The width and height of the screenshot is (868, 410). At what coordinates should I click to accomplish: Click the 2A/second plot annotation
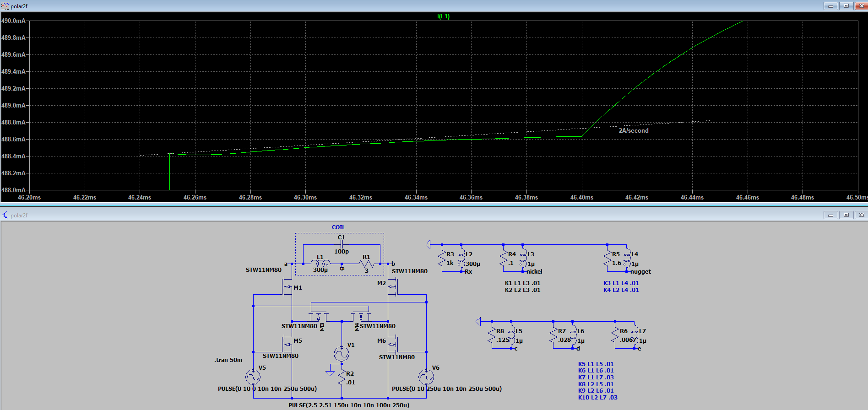[x=633, y=131]
